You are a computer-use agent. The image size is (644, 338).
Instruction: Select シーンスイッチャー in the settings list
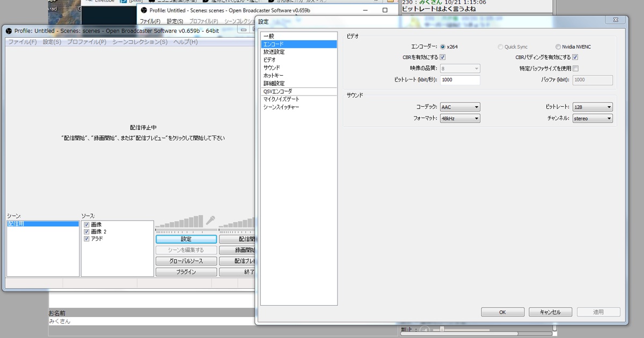[x=299, y=107]
